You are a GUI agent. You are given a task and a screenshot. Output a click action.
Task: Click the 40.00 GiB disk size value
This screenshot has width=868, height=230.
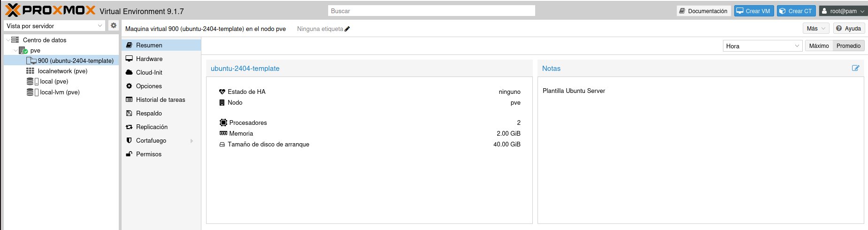tap(507, 144)
